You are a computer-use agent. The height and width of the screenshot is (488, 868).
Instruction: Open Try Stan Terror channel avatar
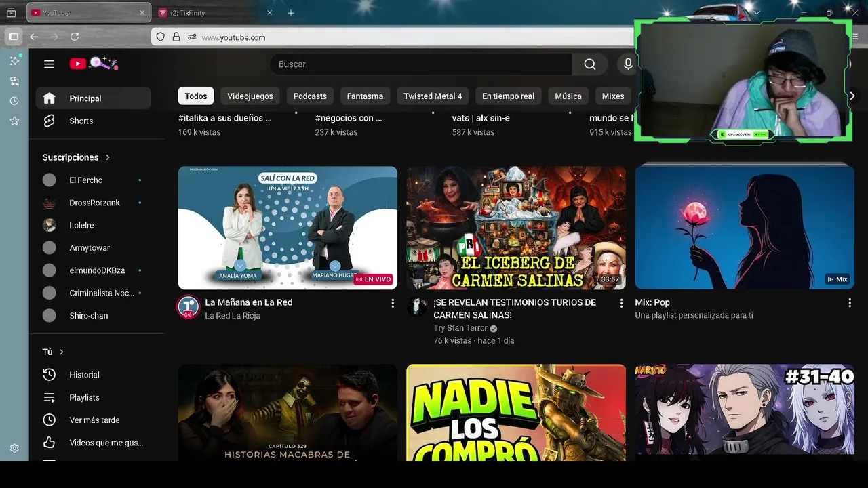pos(416,307)
